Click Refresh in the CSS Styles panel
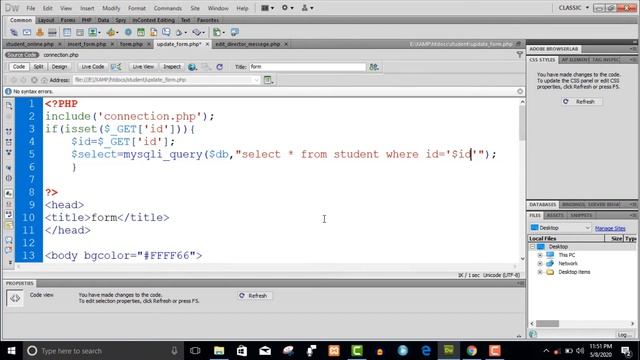640x360 pixels. [581, 102]
